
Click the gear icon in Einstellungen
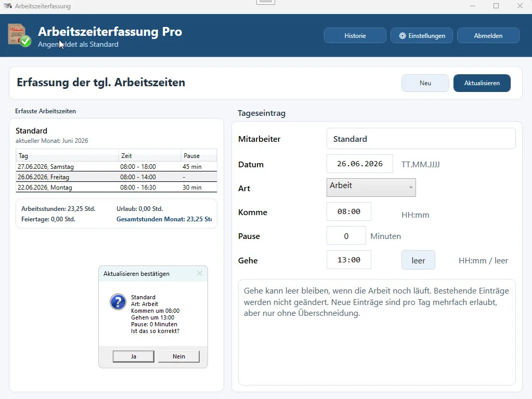(x=403, y=36)
